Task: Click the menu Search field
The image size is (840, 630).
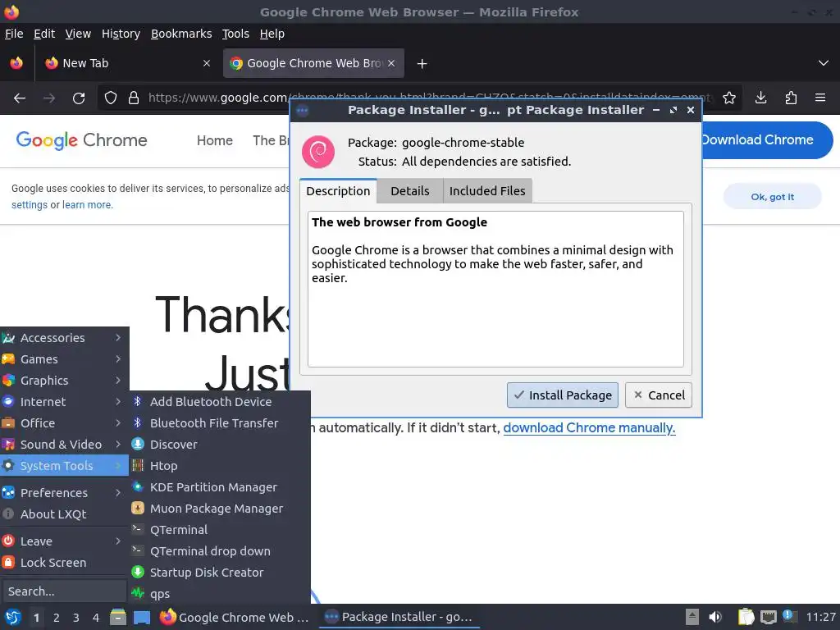Action: [x=64, y=591]
